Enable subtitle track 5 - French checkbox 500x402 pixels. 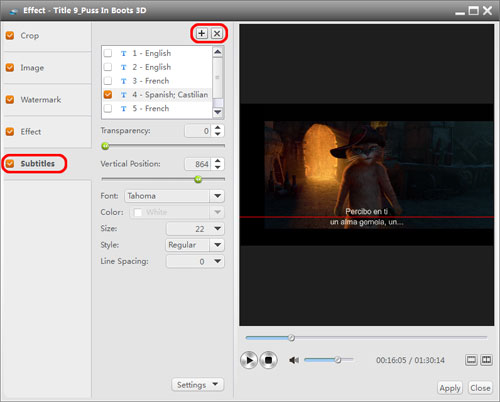(x=108, y=108)
